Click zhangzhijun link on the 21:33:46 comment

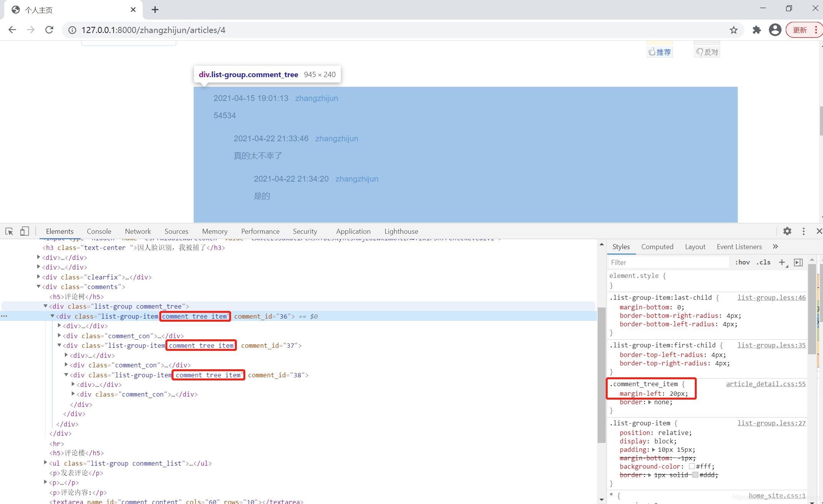(x=337, y=139)
